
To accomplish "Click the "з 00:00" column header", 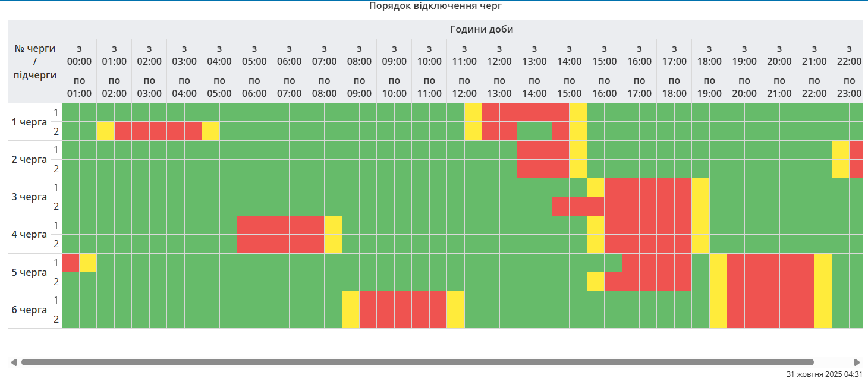I will click(79, 55).
